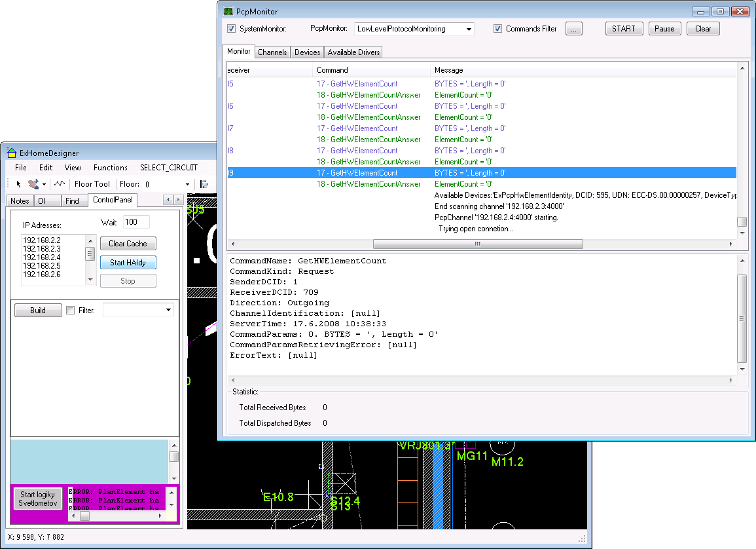Expand the hand tool dropdown arrow

(x=44, y=184)
